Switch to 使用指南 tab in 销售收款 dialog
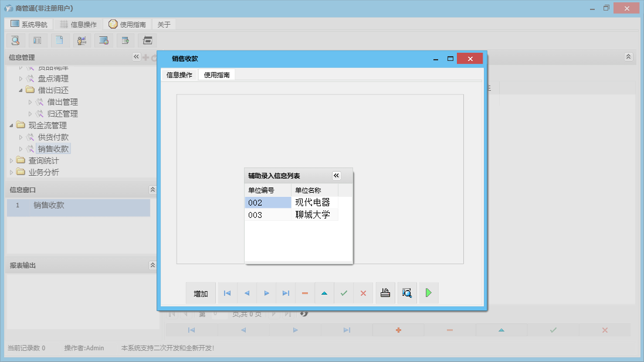The image size is (644, 362). 217,74
